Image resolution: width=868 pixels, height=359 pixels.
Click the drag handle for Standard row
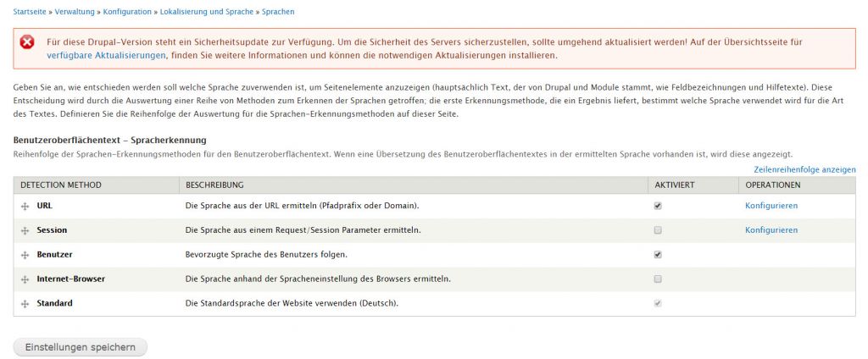pos(25,303)
